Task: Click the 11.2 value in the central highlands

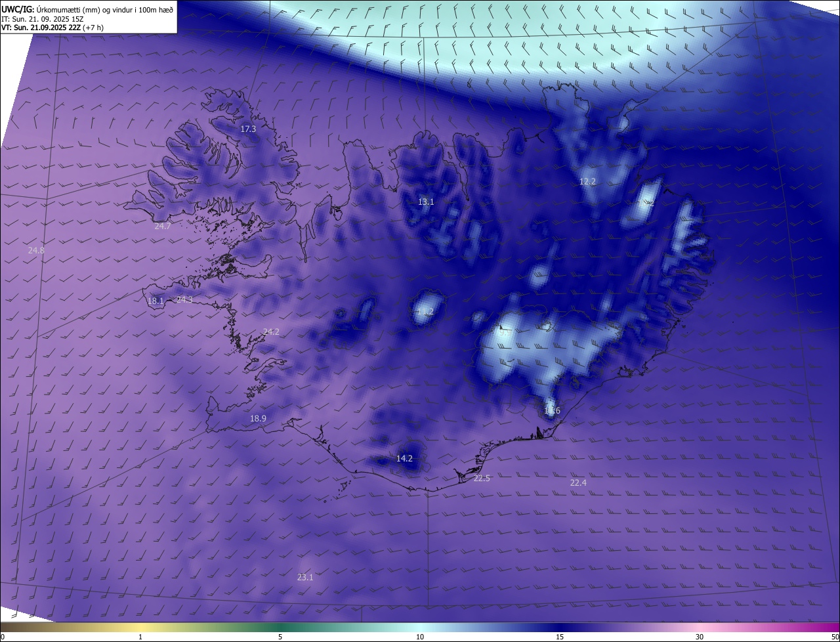Action: point(425,312)
